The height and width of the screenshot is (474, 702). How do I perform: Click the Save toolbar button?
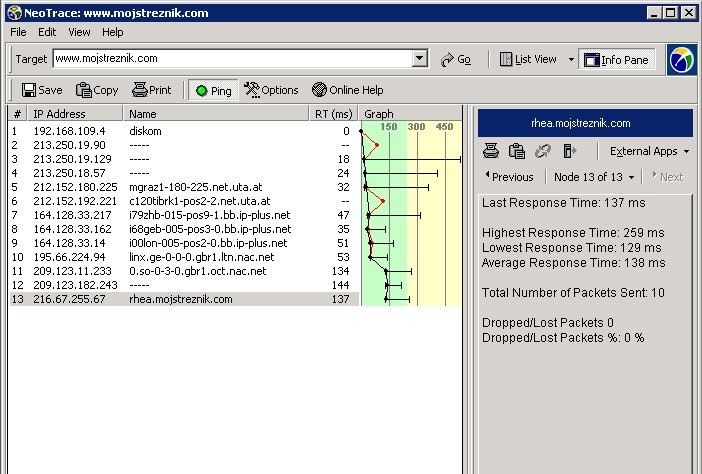tap(42, 90)
